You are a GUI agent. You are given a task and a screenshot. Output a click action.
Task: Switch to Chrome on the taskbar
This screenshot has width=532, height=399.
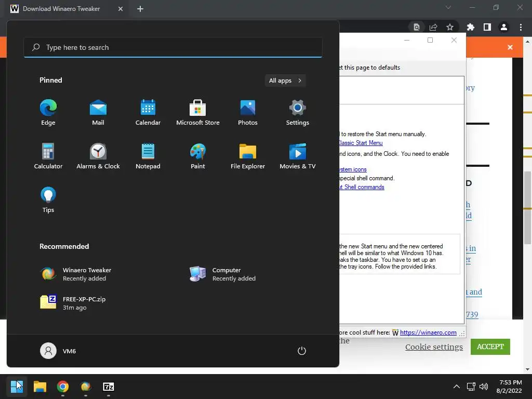point(63,387)
